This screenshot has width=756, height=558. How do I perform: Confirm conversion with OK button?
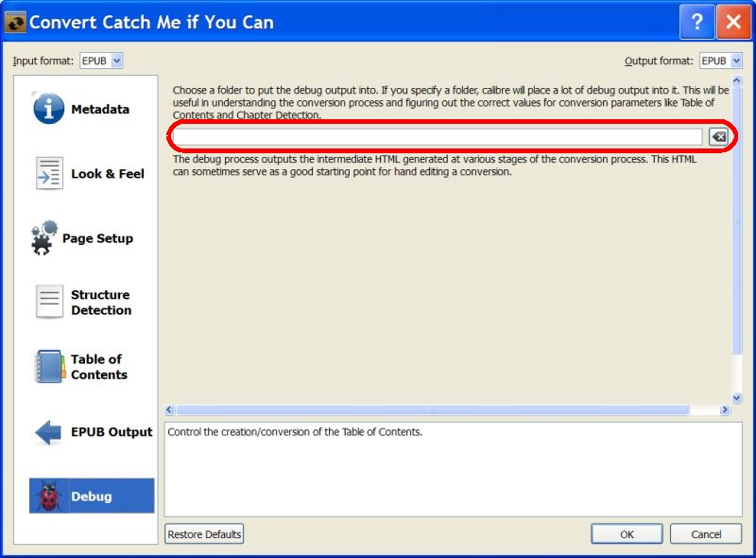click(x=627, y=533)
